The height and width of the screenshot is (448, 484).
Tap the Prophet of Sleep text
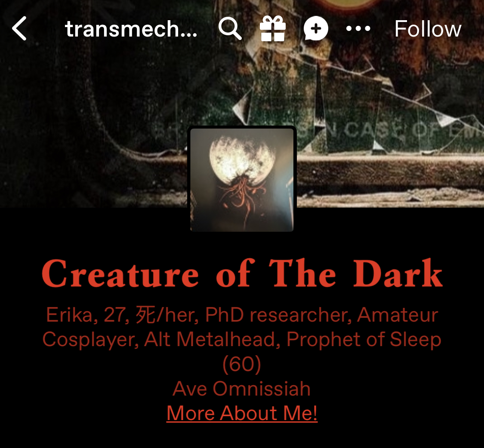(x=364, y=340)
